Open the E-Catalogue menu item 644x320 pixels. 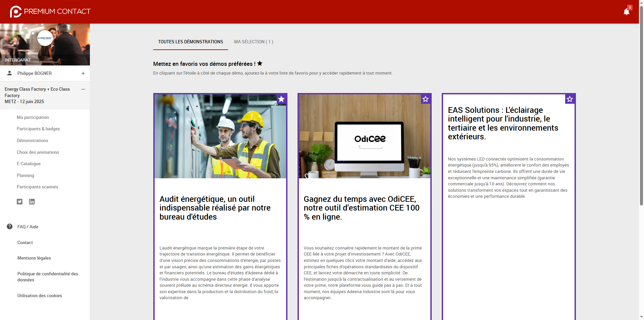point(29,164)
